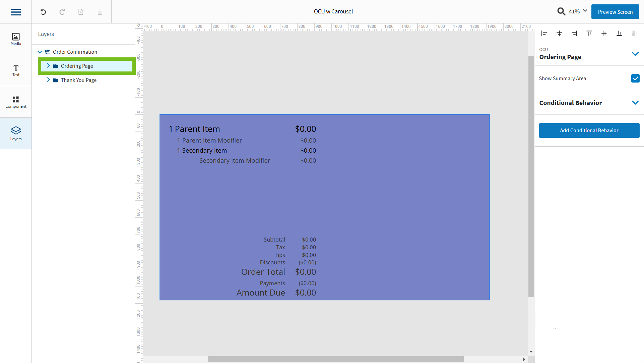This screenshot has width=644, height=363.
Task: Open the Component panel
Action: click(15, 102)
